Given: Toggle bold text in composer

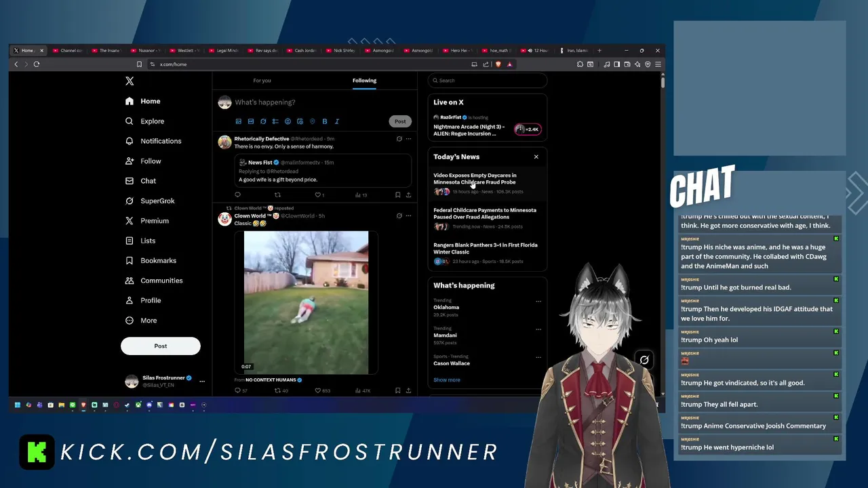Looking at the screenshot, I should click(325, 121).
